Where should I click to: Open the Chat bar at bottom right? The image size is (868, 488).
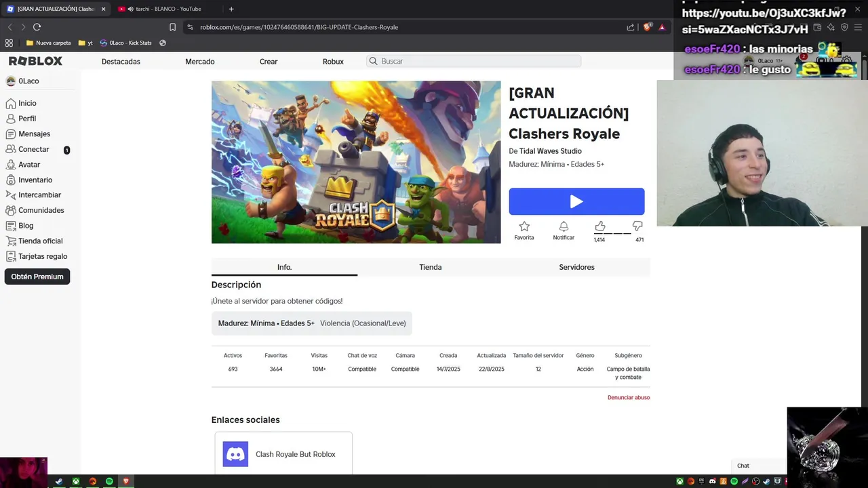(x=759, y=466)
